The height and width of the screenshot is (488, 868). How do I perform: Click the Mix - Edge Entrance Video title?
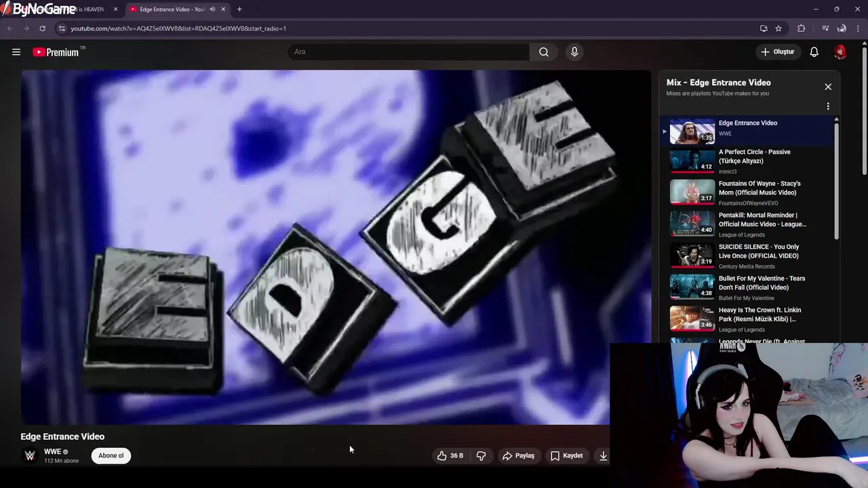718,83
